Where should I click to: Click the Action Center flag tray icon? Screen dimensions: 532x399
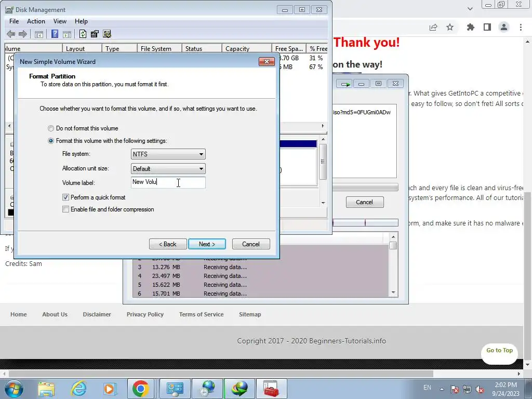(x=455, y=389)
